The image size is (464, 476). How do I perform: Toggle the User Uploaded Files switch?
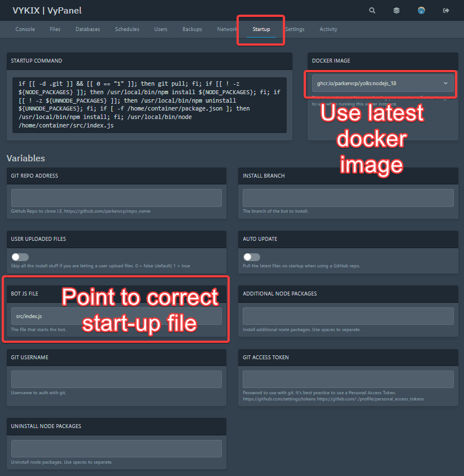pyautogui.click(x=20, y=257)
